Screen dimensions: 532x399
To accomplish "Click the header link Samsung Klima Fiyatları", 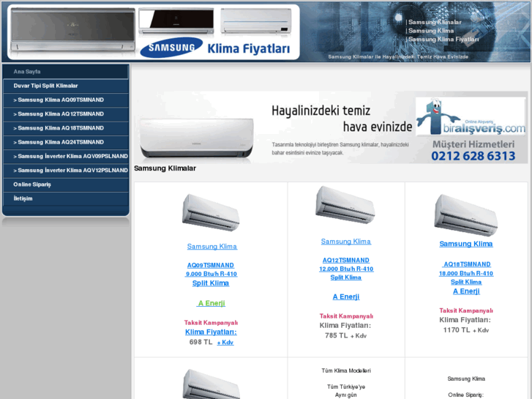I will tap(443, 40).
